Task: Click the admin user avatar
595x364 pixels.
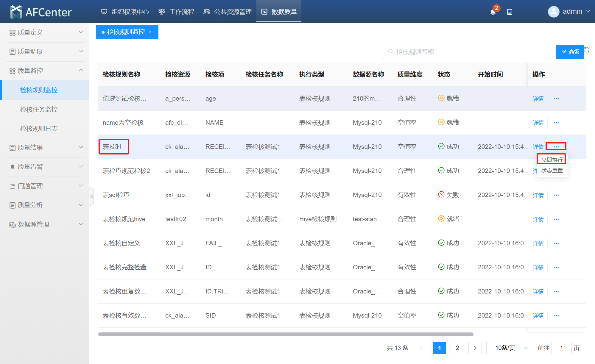Action: tap(553, 12)
